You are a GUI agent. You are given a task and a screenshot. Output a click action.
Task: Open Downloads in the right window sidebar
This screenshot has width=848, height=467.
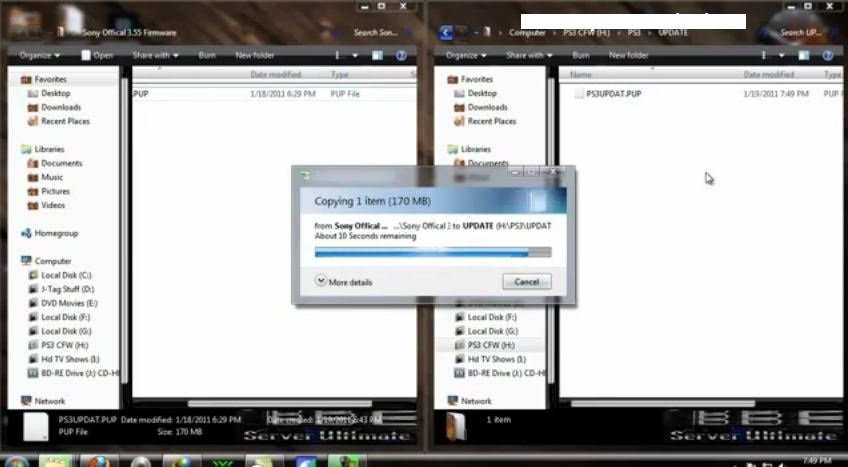[487, 107]
